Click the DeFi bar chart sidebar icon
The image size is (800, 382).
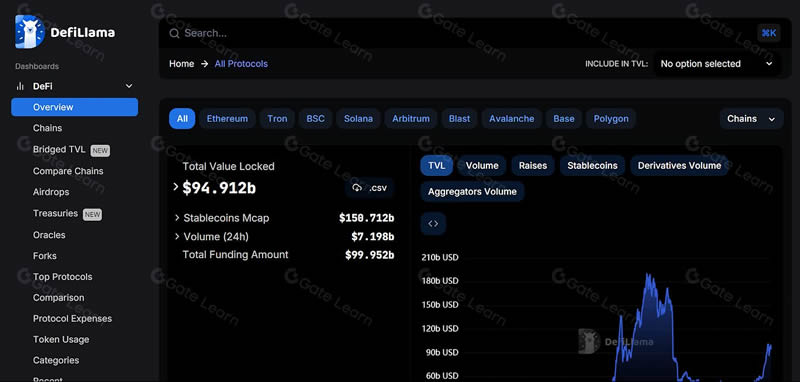tap(20, 86)
